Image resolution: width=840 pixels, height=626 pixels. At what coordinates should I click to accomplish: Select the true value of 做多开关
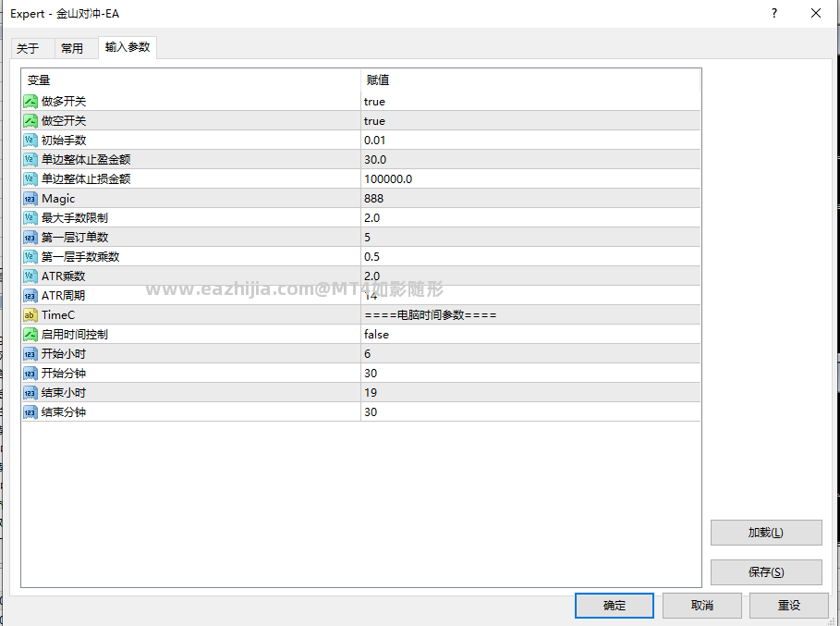click(374, 102)
